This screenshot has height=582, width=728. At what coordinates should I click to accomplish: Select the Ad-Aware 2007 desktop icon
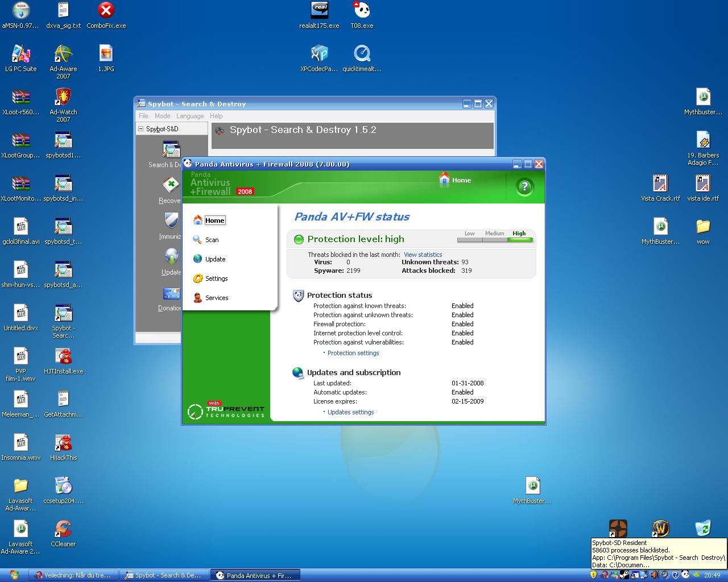click(63, 61)
